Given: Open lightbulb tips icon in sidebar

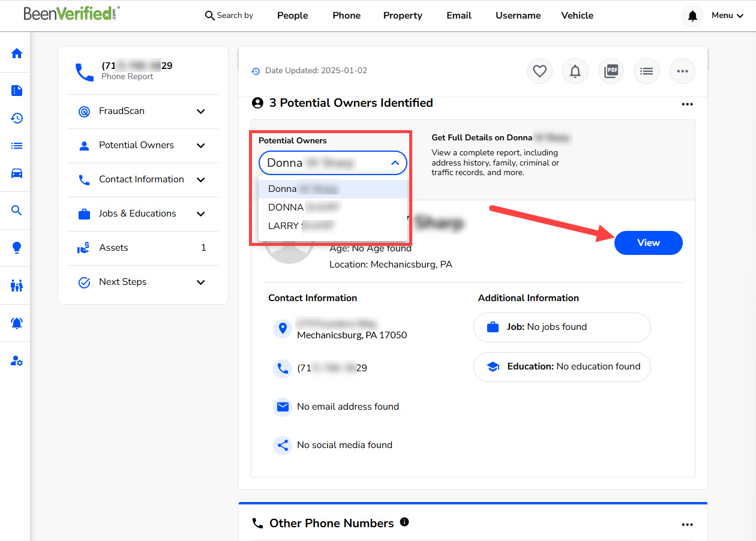Looking at the screenshot, I should pos(17,247).
